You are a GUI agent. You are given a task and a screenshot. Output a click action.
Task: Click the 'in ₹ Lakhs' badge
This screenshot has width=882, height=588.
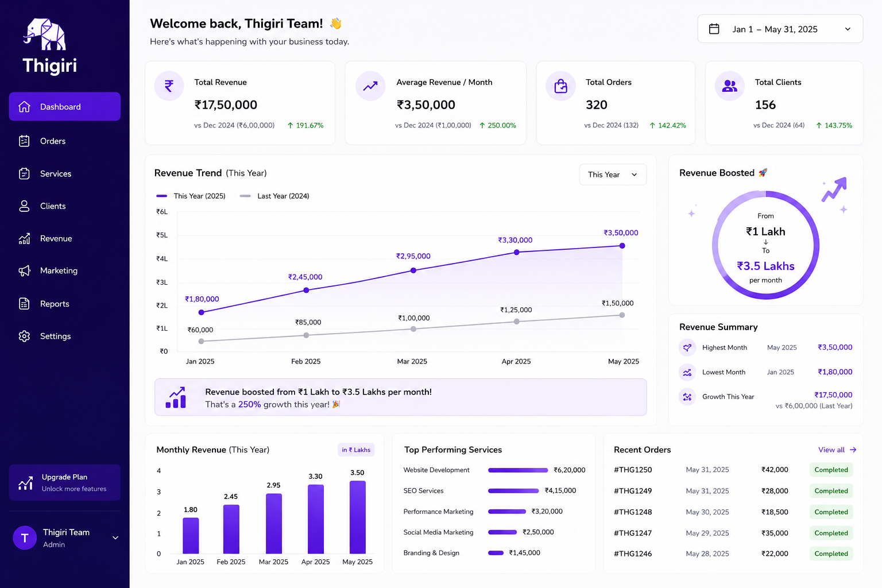click(356, 450)
